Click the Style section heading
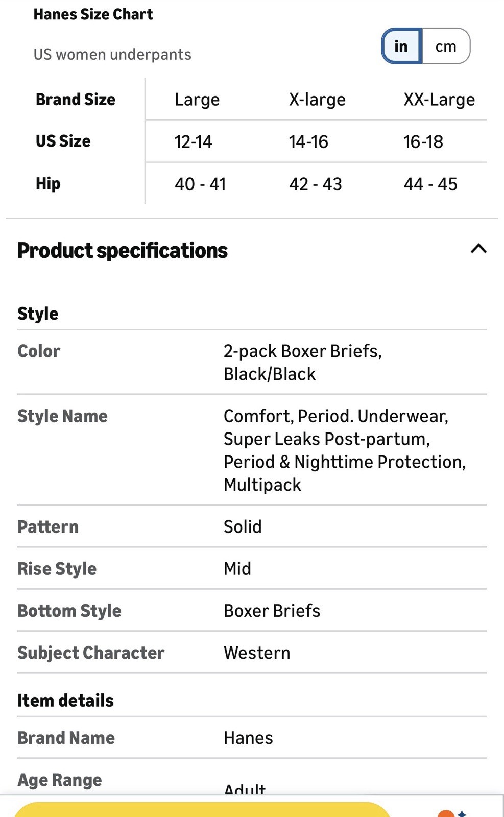The image size is (504, 817). 38,314
